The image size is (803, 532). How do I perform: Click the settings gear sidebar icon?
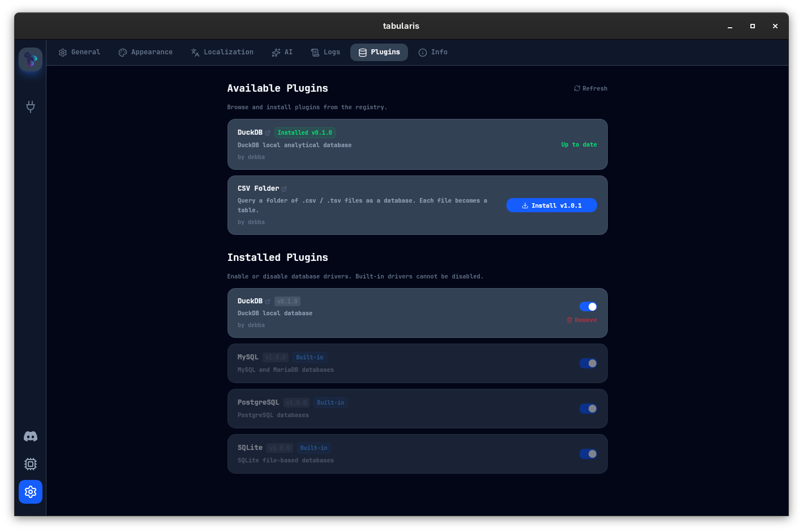coord(31,492)
